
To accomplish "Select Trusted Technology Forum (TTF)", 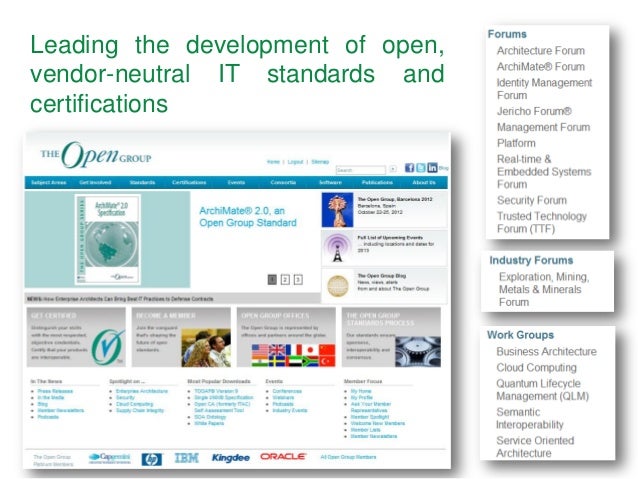I will pos(542,222).
